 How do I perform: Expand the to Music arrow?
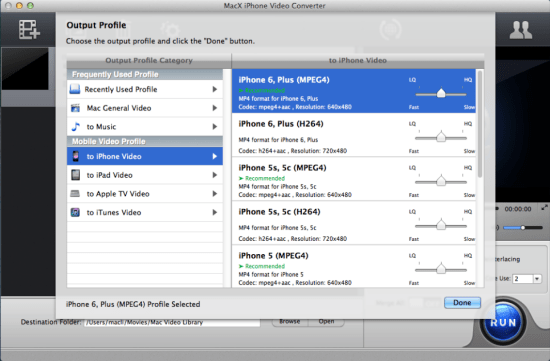point(215,126)
